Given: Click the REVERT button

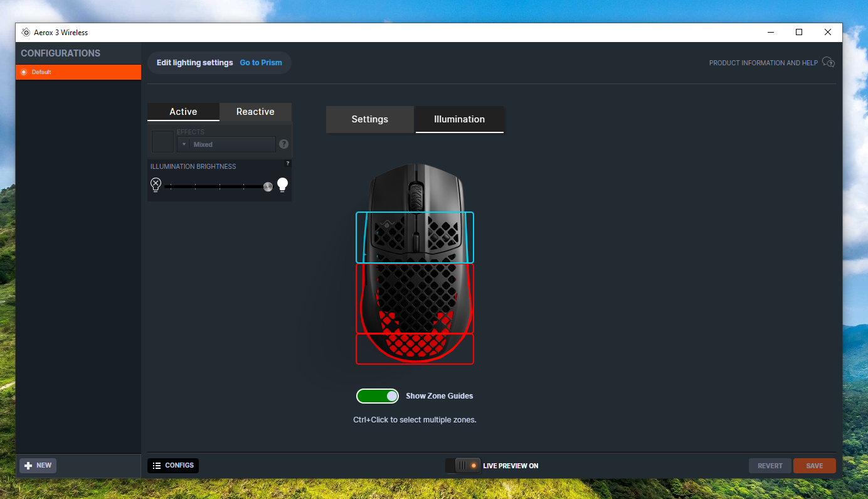Looking at the screenshot, I should (770, 466).
